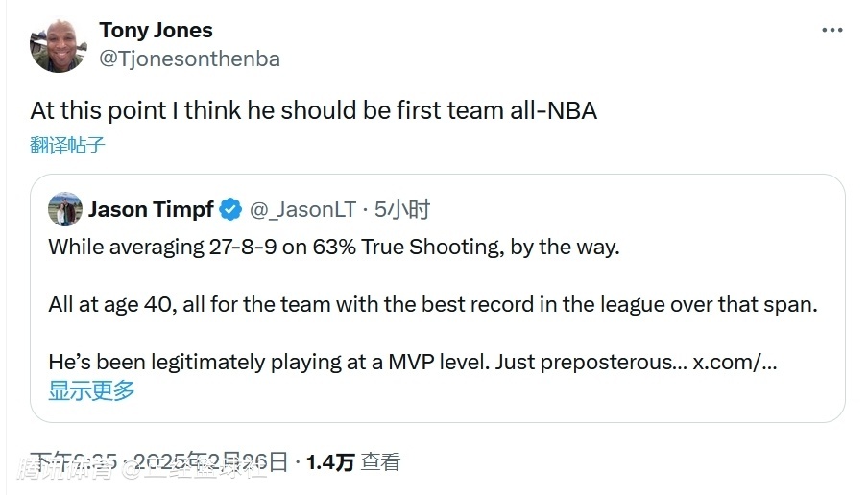Click Tony Jones's profile avatar

[59, 44]
